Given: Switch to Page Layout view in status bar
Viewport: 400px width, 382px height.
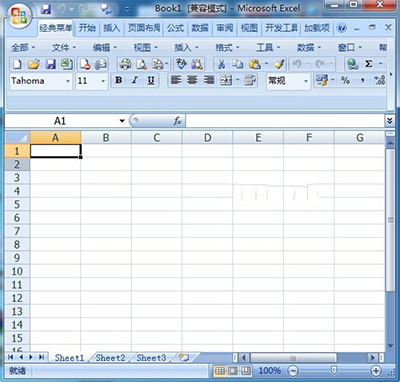Looking at the screenshot, I should [x=233, y=370].
